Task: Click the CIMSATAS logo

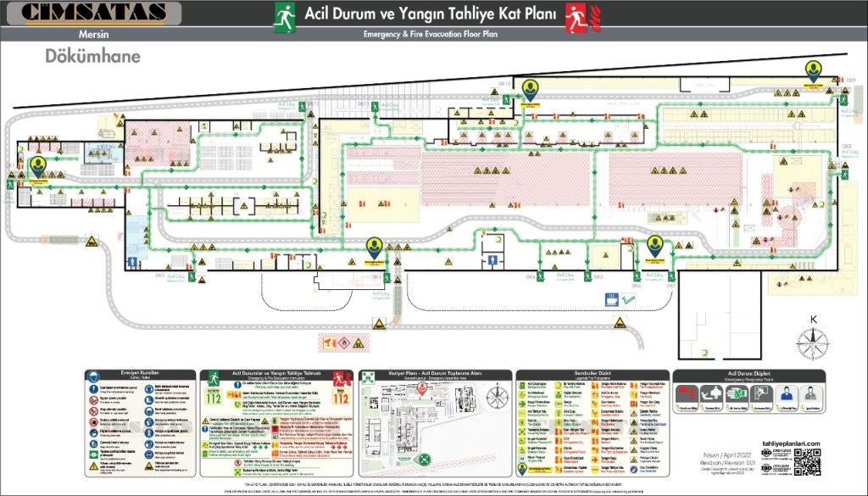Action: pos(92,12)
